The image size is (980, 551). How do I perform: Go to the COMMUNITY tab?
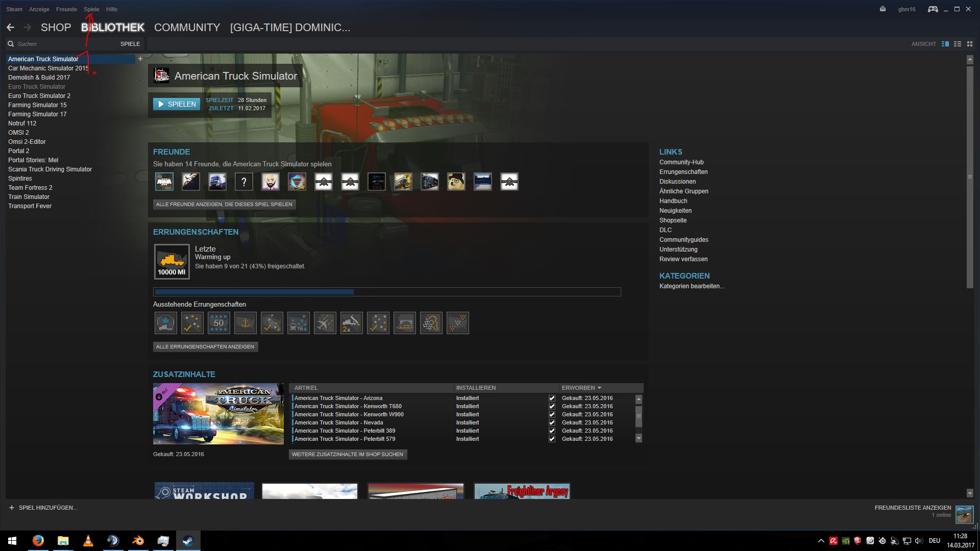(x=187, y=28)
